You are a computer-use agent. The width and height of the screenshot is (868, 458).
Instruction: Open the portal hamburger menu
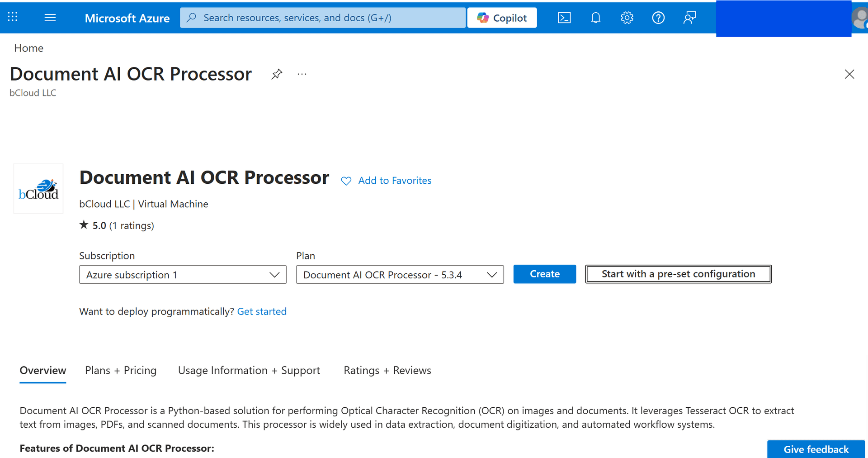pyautogui.click(x=50, y=18)
